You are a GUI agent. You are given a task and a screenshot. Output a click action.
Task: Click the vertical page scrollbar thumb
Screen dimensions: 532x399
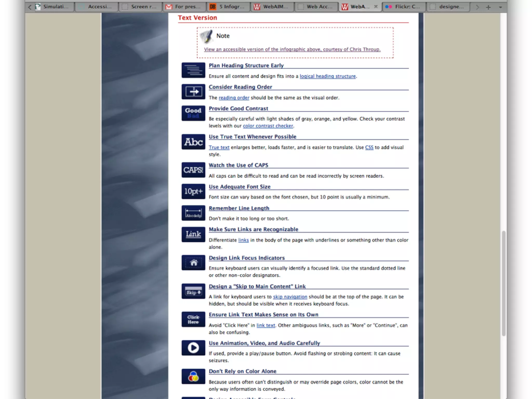(x=504, y=283)
